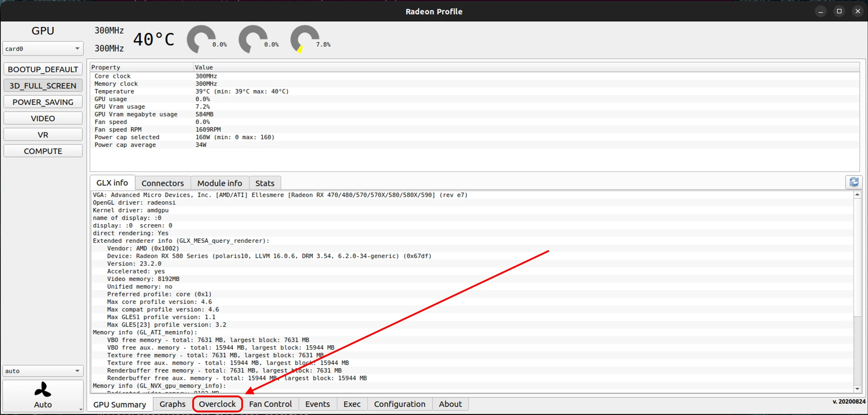868x415 pixels.
Task: Choose the COMPUTE power profile
Action: pos(43,151)
